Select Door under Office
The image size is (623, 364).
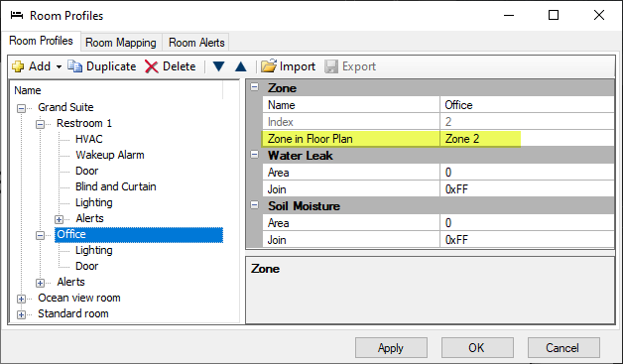86,266
